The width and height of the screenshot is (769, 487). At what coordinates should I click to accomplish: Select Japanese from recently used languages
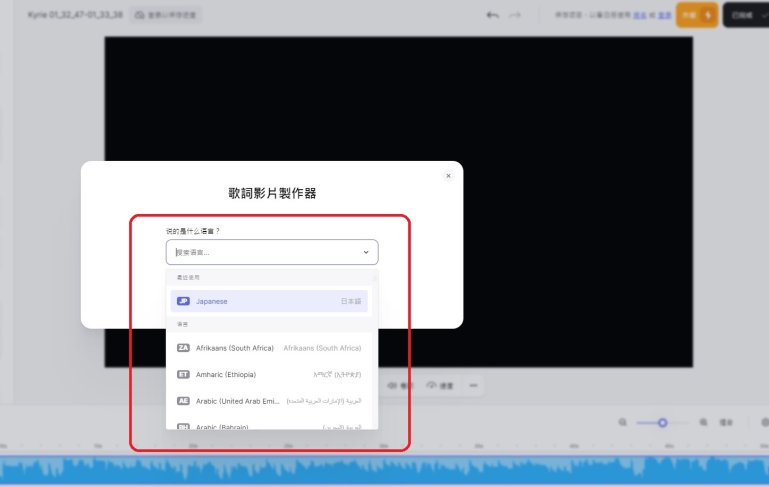coord(269,301)
